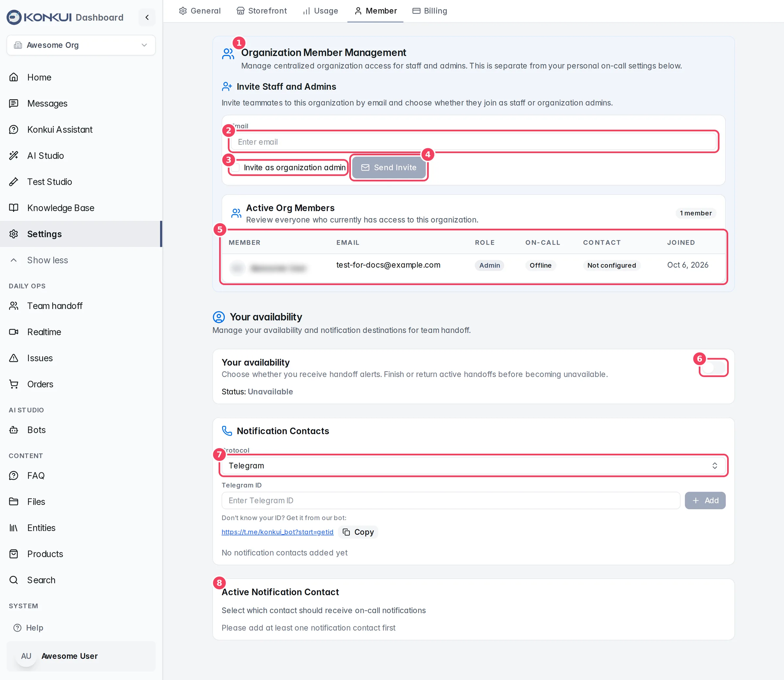Toggle the Your availability switch
The image size is (784, 680).
(x=713, y=368)
